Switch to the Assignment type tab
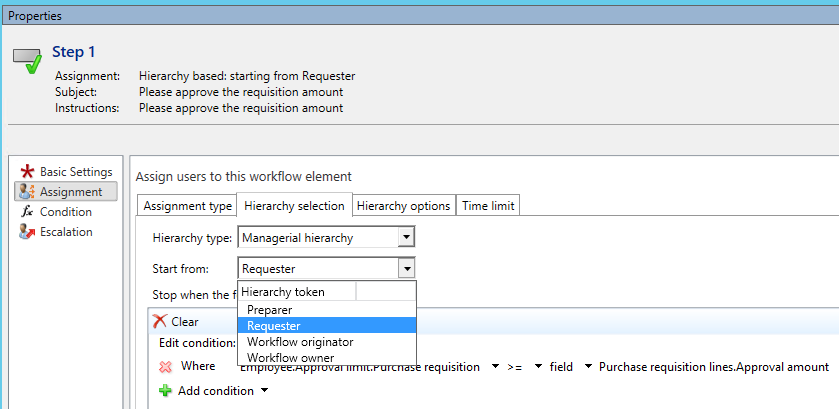The image size is (839, 409). click(x=187, y=206)
